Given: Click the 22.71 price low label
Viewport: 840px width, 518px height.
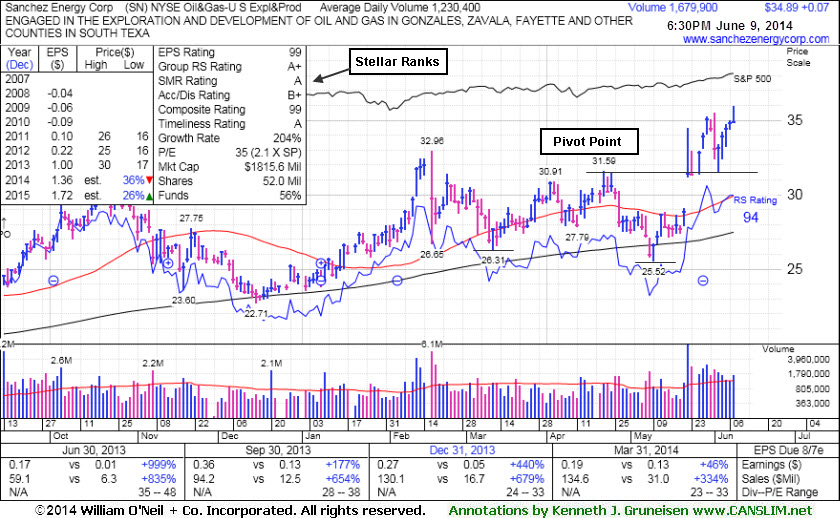Looking at the screenshot, I should [256, 313].
